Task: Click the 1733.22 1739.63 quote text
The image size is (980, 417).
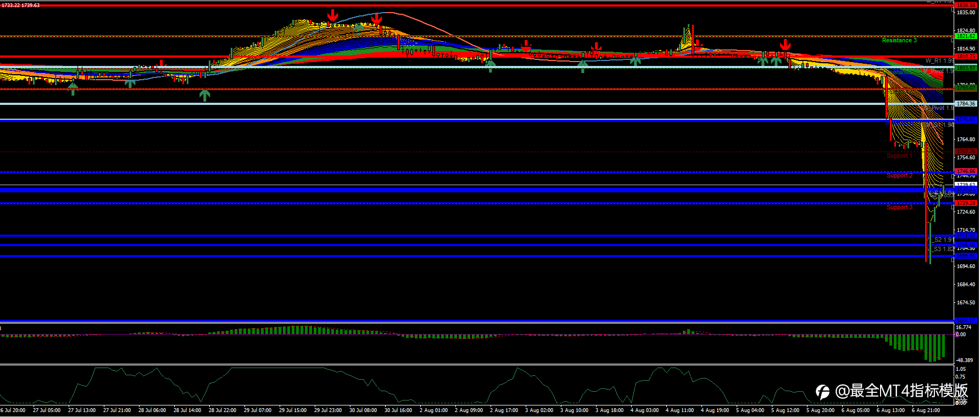Action: 20,5
